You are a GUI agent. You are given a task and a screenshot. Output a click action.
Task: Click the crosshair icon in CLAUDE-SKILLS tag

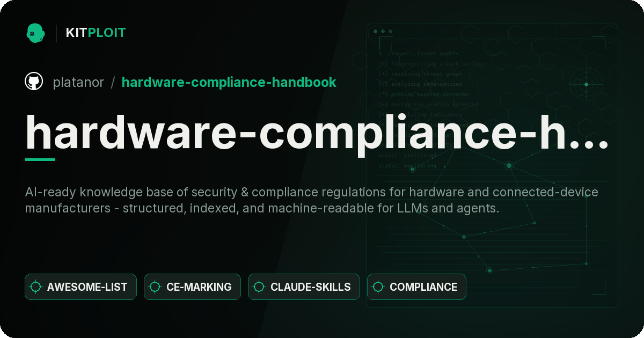pyautogui.click(x=259, y=287)
